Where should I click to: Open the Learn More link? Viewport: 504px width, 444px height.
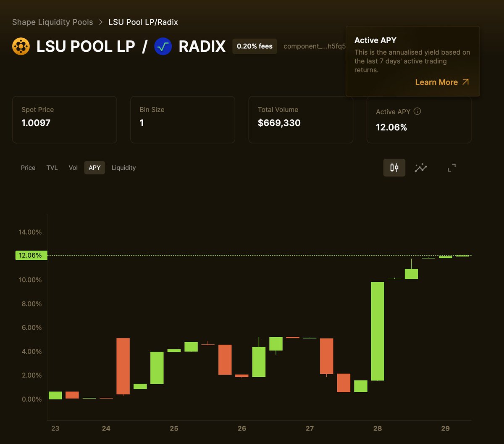[442, 82]
